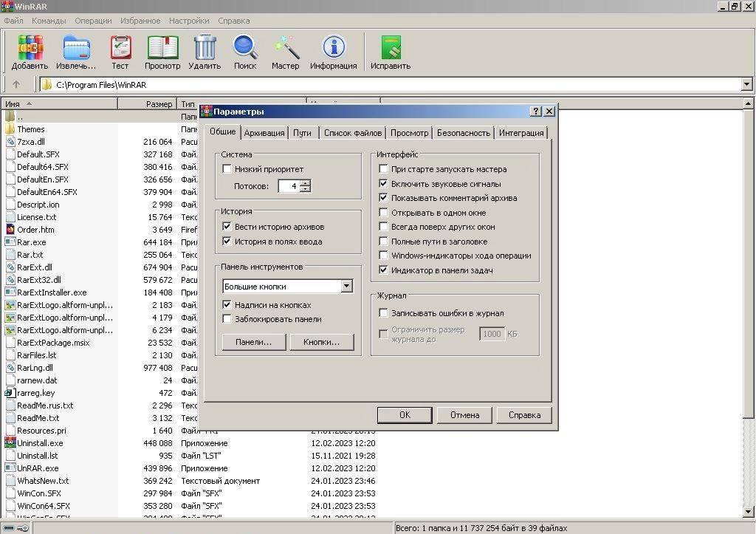Open the Большие кнопки dropdown
This screenshot has height=534, width=756.
click(347, 286)
